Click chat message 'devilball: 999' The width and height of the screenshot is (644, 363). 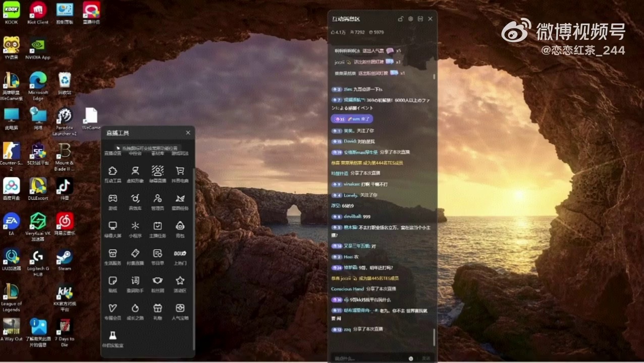pos(351,216)
